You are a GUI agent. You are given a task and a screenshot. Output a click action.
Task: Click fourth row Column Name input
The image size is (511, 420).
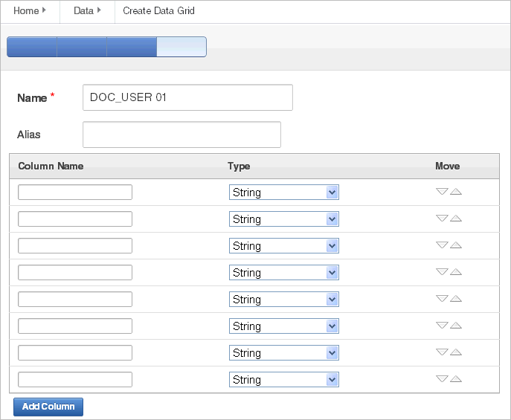tap(75, 272)
